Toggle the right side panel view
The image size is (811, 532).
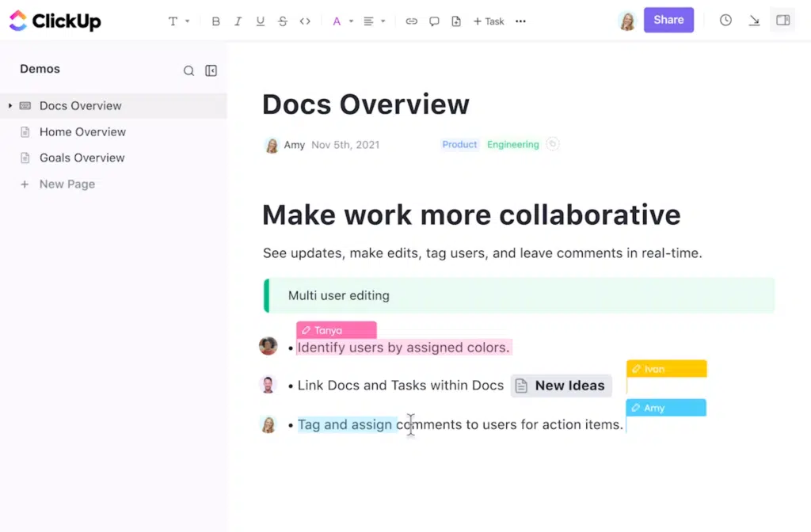pos(782,21)
